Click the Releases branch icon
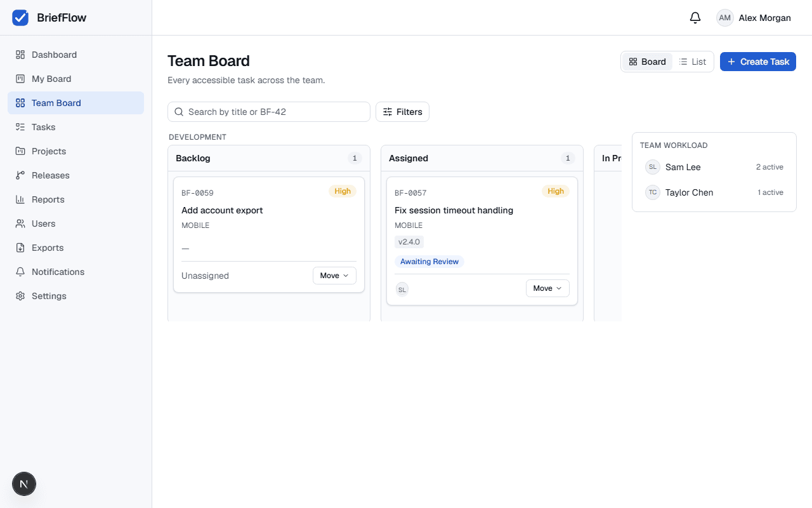 tap(20, 175)
